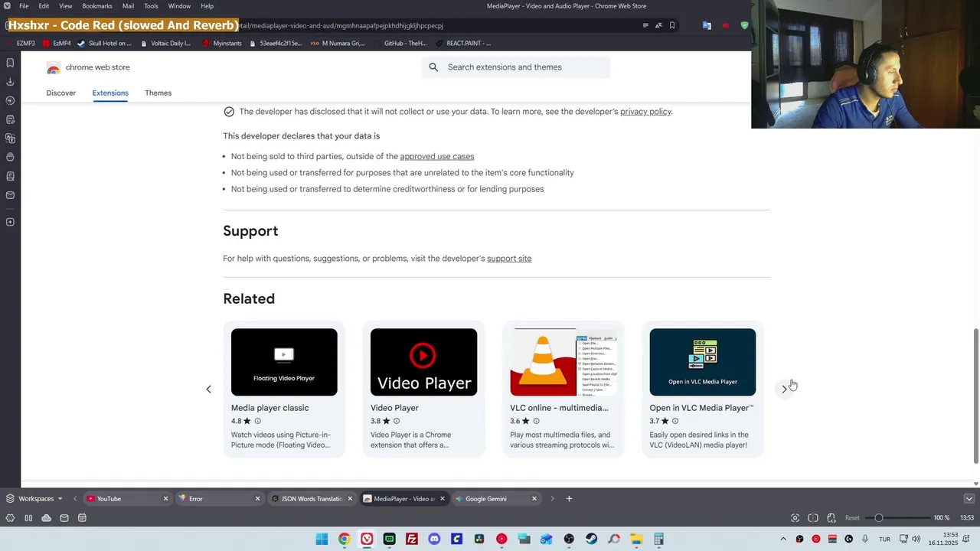The width and height of the screenshot is (980, 551).
Task: Open the Mail panel envelope icon in sidebar
Action: point(10,195)
